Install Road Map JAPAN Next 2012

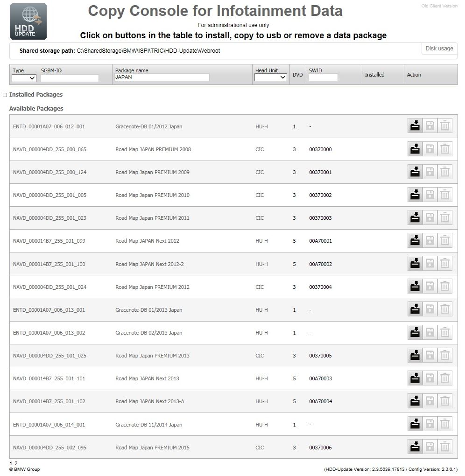[x=415, y=240]
